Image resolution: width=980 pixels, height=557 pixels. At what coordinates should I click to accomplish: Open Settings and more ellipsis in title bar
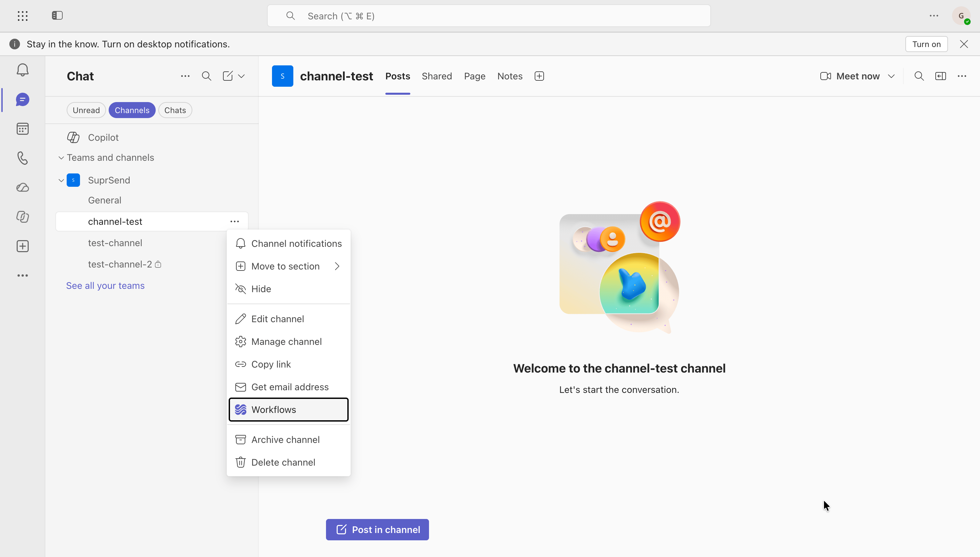coord(934,16)
